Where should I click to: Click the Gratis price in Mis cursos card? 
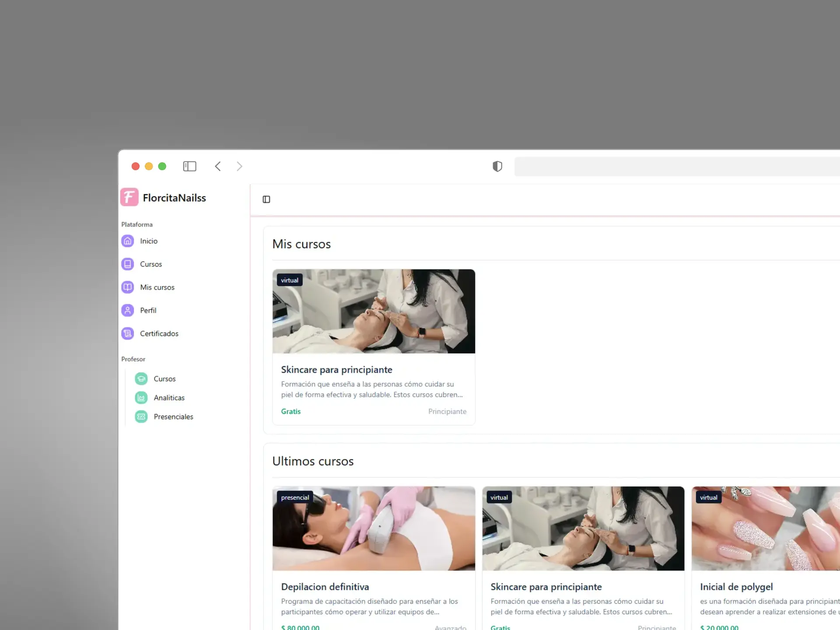[291, 412]
